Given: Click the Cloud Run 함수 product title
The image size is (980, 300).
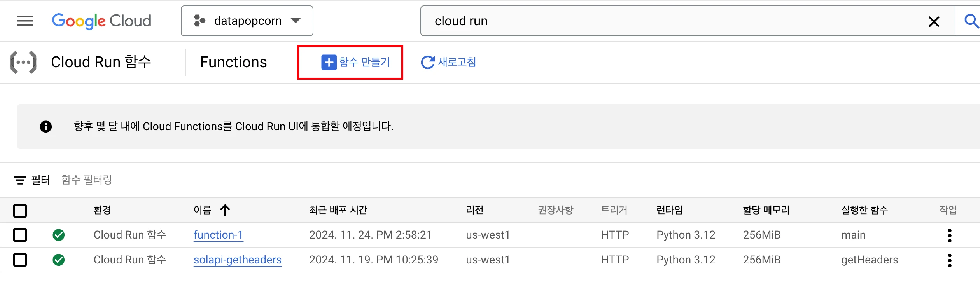Looking at the screenshot, I should 101,62.
